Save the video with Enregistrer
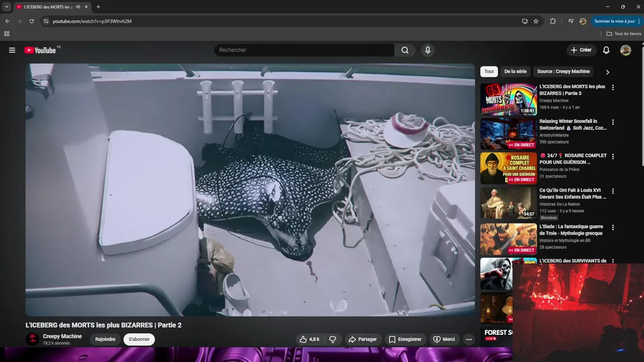This screenshot has height=362, width=644. pos(405,339)
